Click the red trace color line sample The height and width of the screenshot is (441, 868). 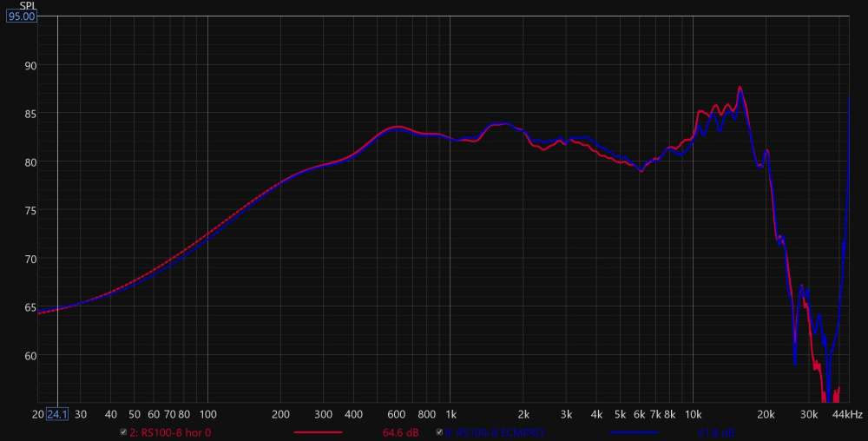coord(319,431)
